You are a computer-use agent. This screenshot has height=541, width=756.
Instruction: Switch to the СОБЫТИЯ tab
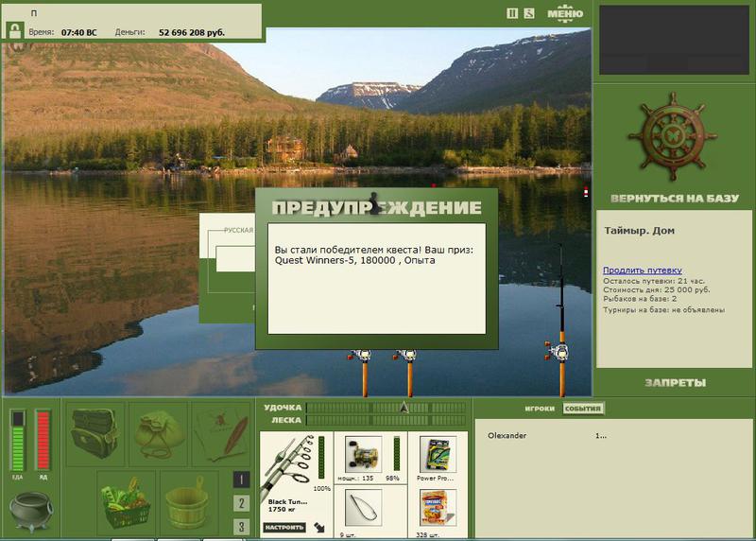(583, 409)
